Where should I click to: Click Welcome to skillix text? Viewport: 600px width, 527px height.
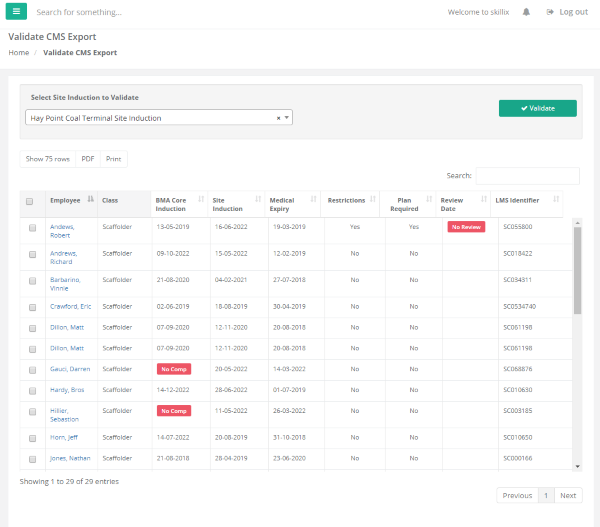[x=478, y=12]
